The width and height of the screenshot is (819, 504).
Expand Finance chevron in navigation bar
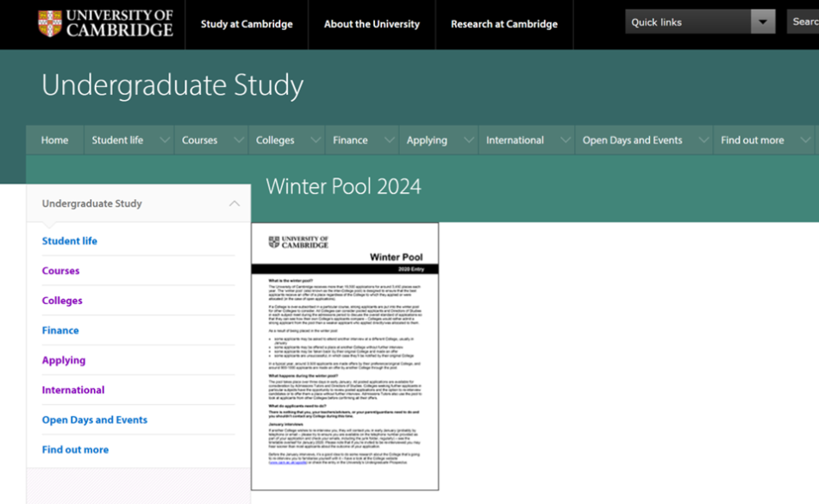pos(389,140)
